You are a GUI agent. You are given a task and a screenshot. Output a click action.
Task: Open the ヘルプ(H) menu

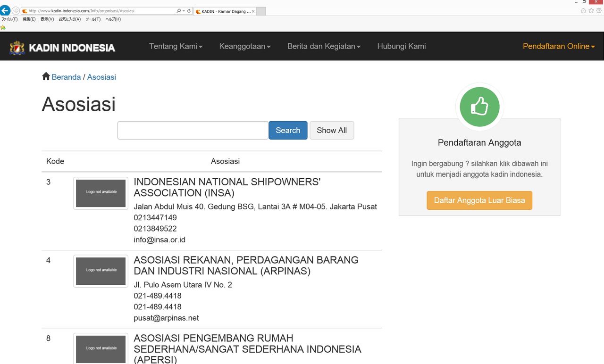[113, 19]
